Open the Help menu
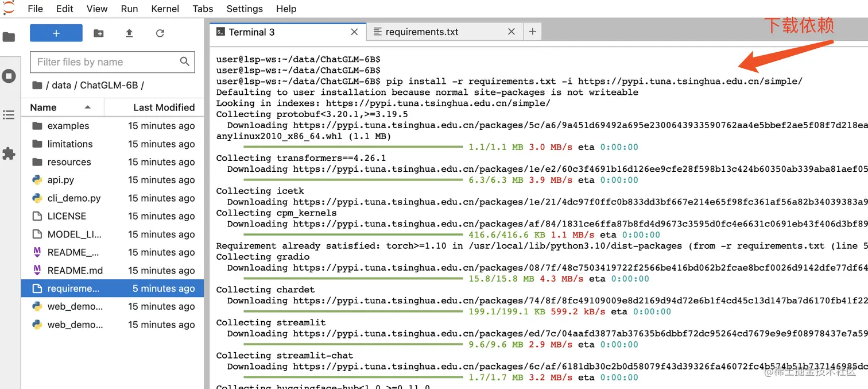The width and height of the screenshot is (868, 389). coord(286,9)
